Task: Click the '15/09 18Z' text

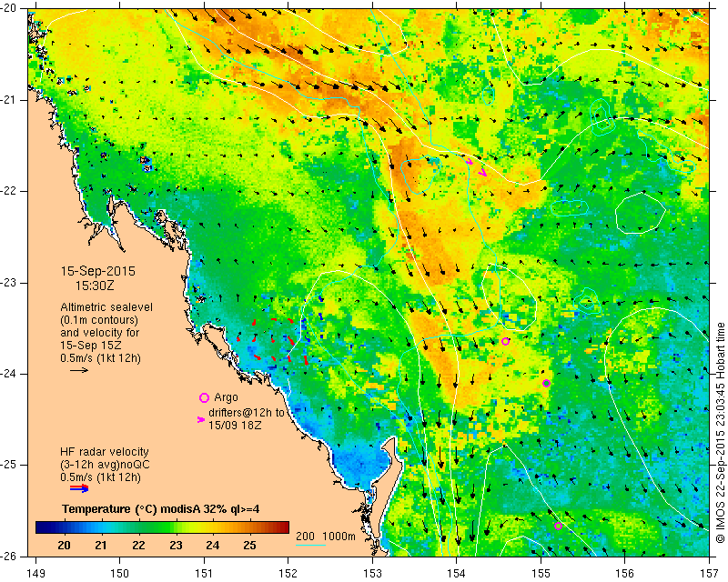Action: coord(235,425)
